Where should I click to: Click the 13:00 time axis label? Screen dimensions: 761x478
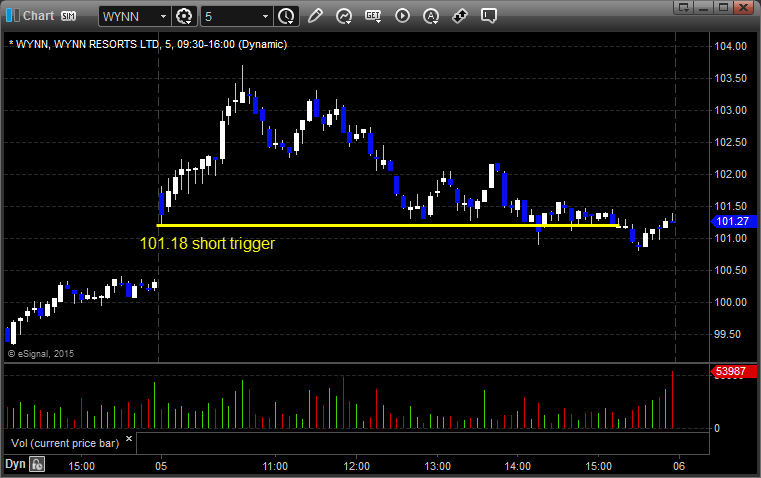point(438,466)
